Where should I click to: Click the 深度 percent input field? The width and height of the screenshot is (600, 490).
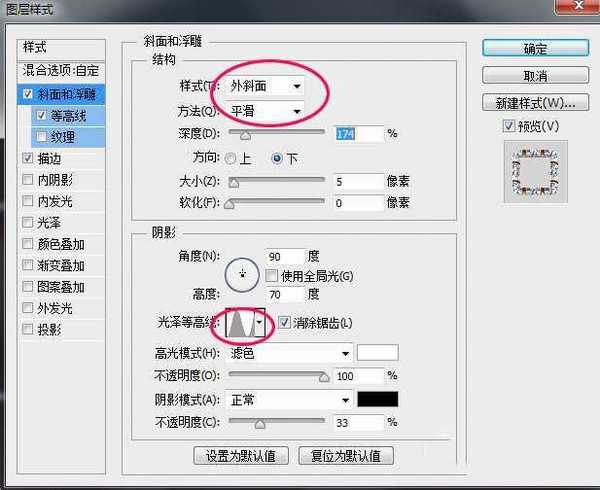pyautogui.click(x=359, y=133)
